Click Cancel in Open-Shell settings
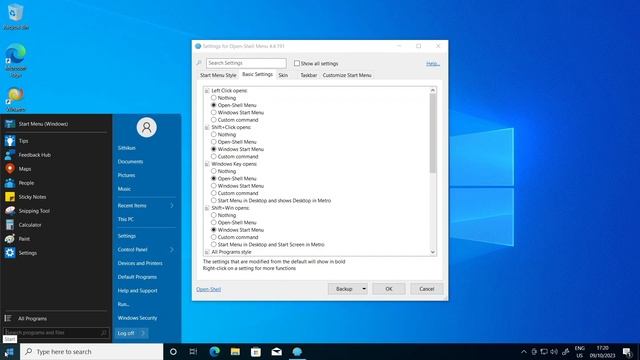The height and width of the screenshot is (360, 640). [x=427, y=289]
